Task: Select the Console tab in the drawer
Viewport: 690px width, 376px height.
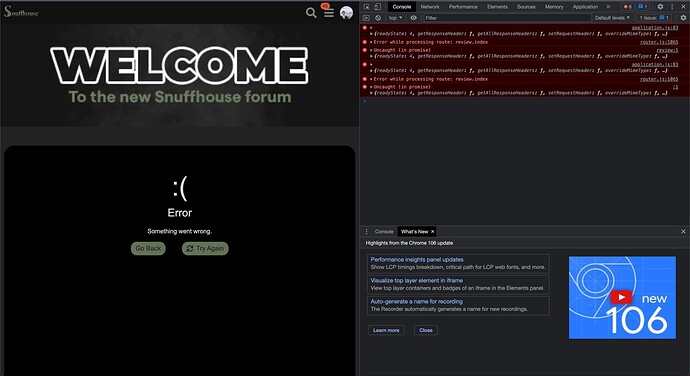Action: 384,232
